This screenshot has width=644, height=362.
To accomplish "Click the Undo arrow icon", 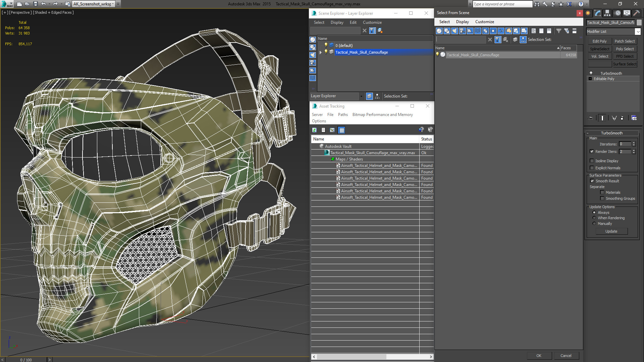I will coord(43,4).
